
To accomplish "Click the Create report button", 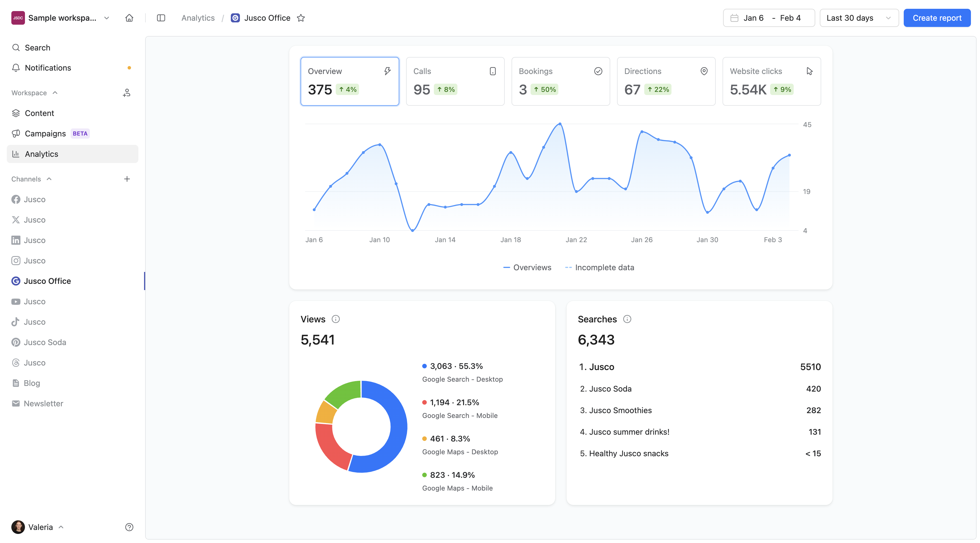I will pyautogui.click(x=937, y=18).
